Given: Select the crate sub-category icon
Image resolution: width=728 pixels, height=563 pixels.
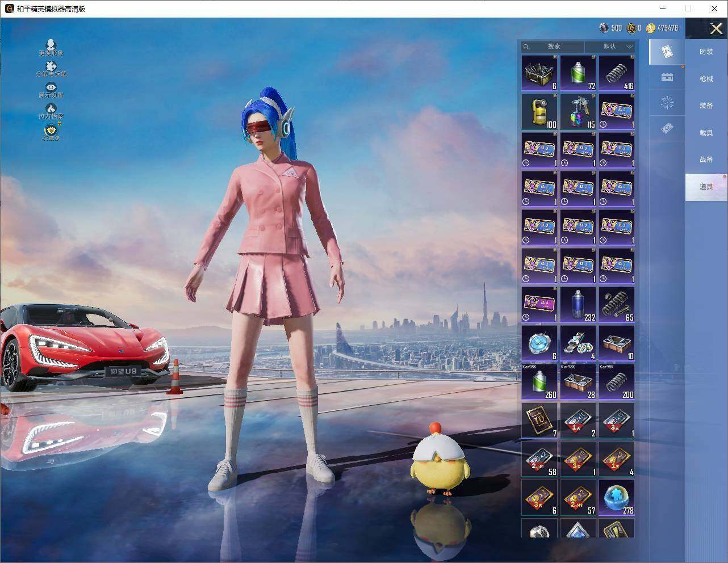Looking at the screenshot, I should (667, 77).
